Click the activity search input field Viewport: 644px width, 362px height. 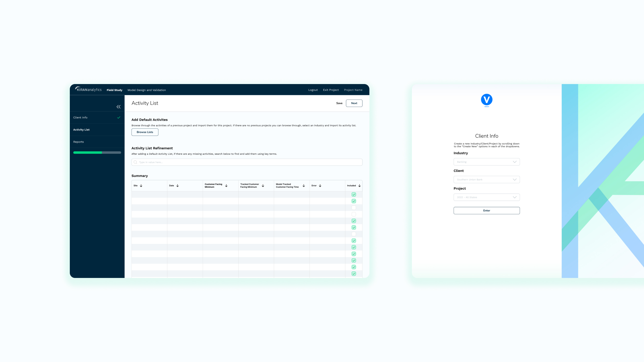[247, 162]
